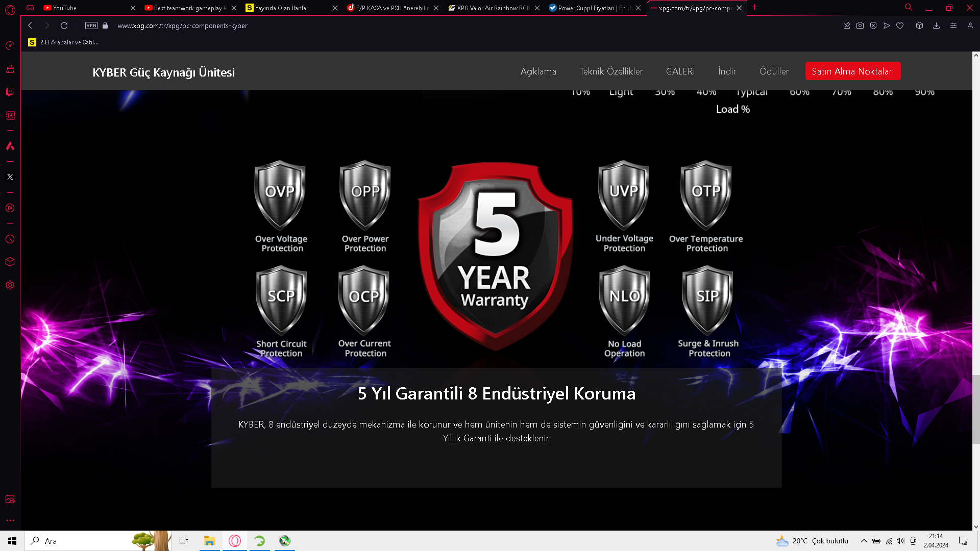Open Downloads arrow icon in toolbar
The image size is (980, 551).
[936, 26]
